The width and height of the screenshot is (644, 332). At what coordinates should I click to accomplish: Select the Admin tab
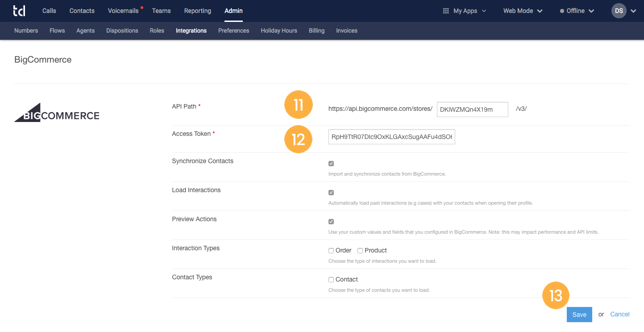pyautogui.click(x=233, y=11)
